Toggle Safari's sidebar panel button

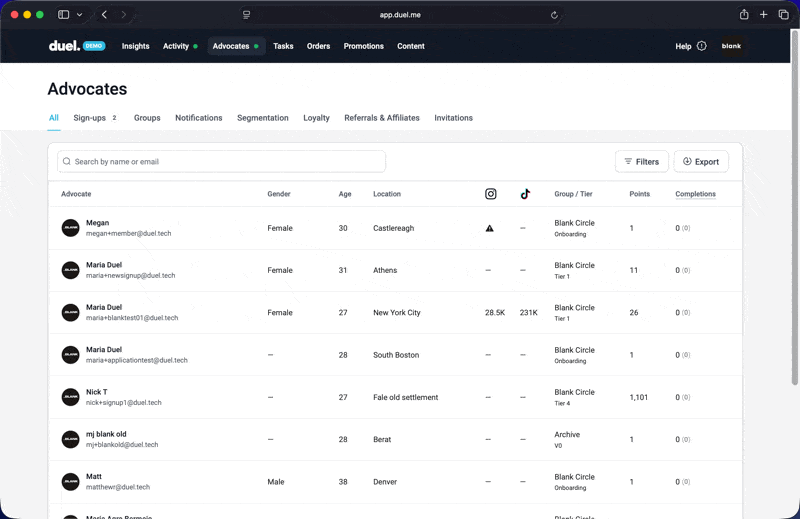(x=63, y=15)
